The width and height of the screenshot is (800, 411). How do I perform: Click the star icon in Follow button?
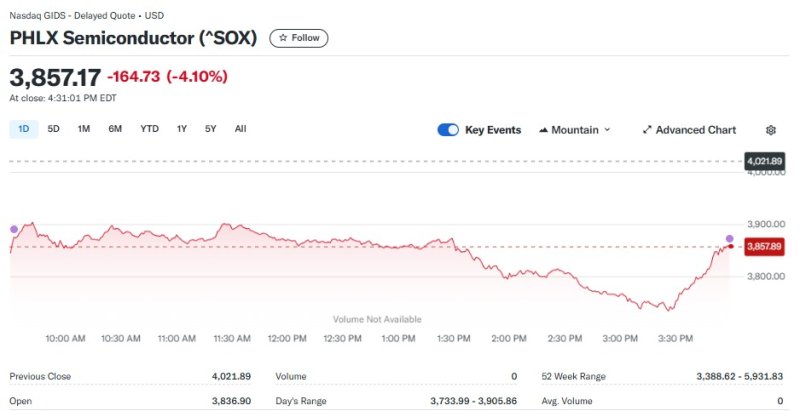(283, 38)
